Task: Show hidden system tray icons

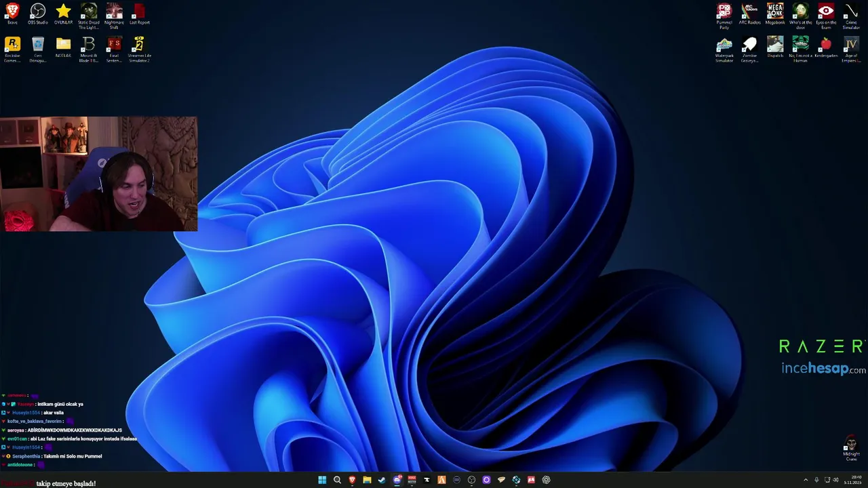Action: (806, 480)
